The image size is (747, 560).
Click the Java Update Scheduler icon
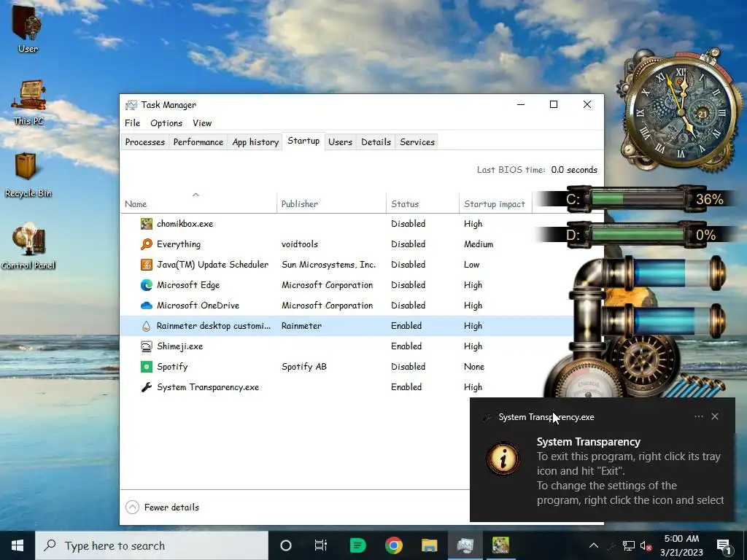[x=146, y=264]
